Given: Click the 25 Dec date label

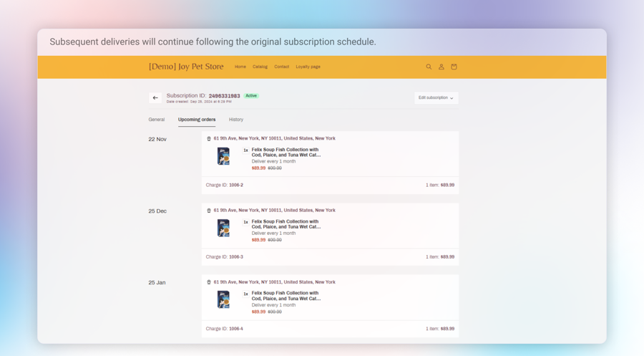Looking at the screenshot, I should (157, 211).
